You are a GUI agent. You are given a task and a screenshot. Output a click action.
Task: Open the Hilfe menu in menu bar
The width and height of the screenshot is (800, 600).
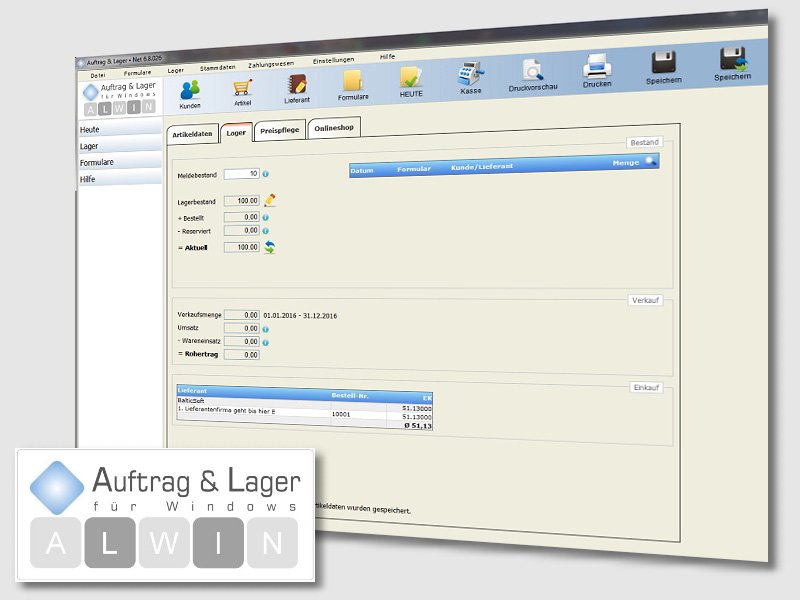click(x=387, y=57)
